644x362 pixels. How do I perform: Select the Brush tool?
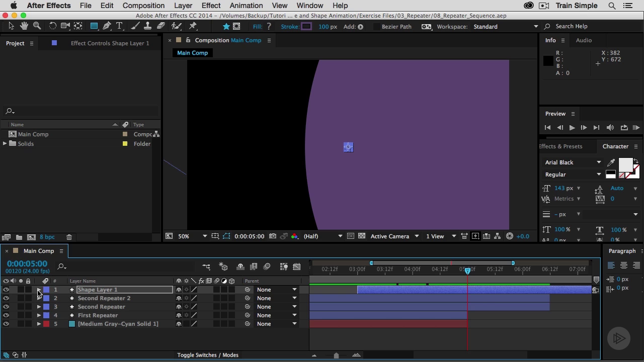click(x=136, y=26)
